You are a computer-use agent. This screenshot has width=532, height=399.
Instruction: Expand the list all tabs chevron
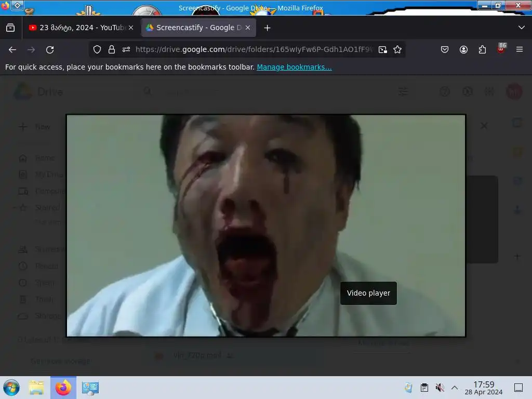point(522,28)
